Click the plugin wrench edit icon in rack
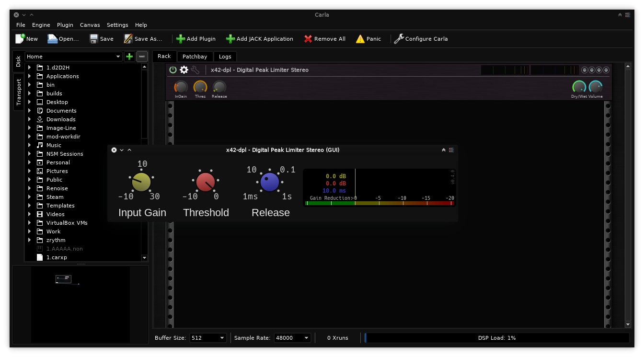This screenshot has height=357, width=644. point(195,70)
